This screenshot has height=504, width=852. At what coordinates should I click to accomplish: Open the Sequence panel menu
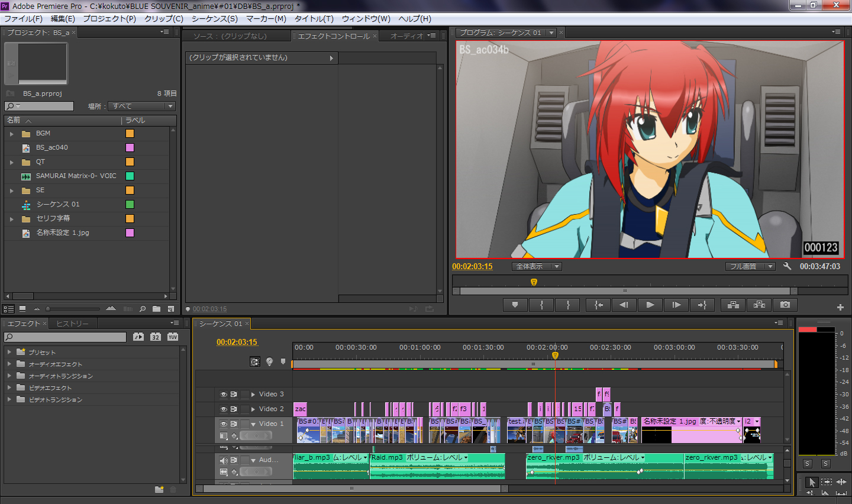point(779,323)
